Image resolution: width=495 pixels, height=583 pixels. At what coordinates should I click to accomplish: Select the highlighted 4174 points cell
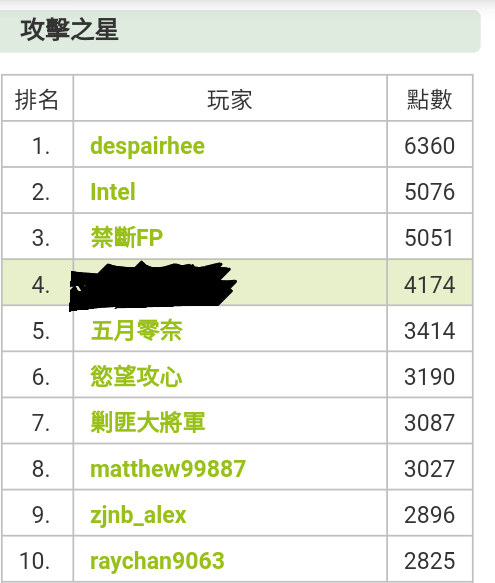tap(430, 285)
